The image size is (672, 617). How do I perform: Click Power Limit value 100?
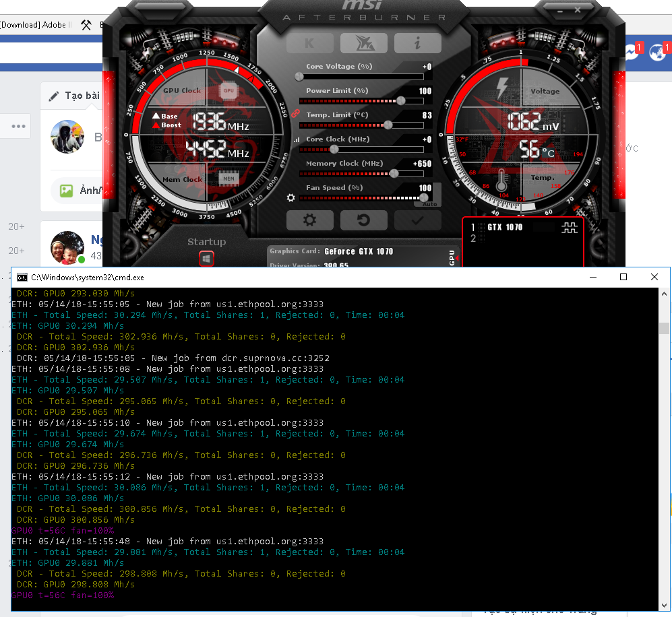(425, 91)
